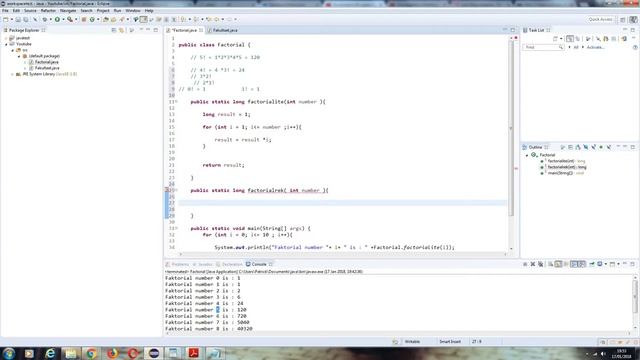Switch to the Problems tab
This screenshot has height=360, width=640.
(x=177, y=264)
